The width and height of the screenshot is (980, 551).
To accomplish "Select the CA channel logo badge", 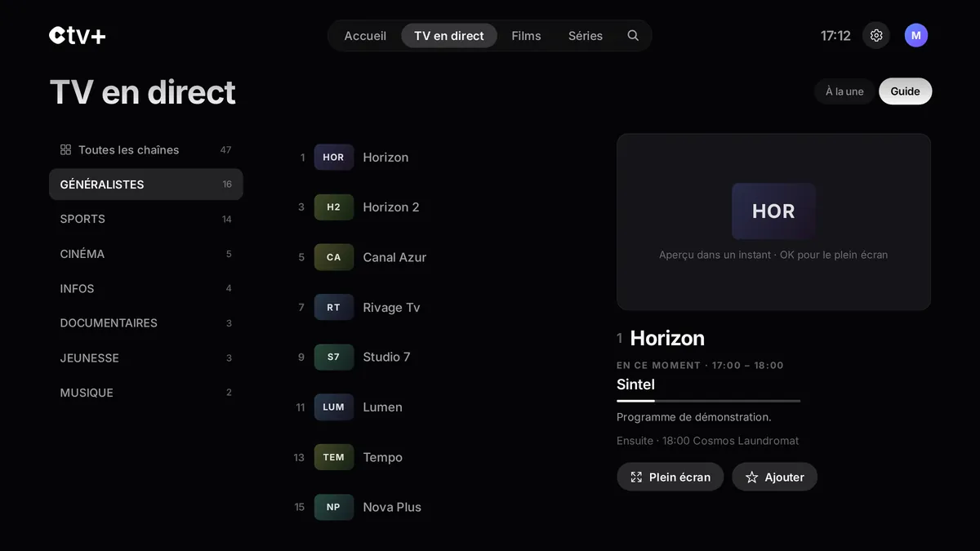I will [x=334, y=257].
